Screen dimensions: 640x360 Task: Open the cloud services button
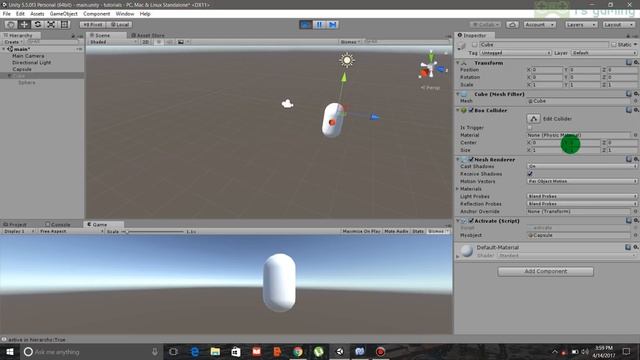point(512,24)
